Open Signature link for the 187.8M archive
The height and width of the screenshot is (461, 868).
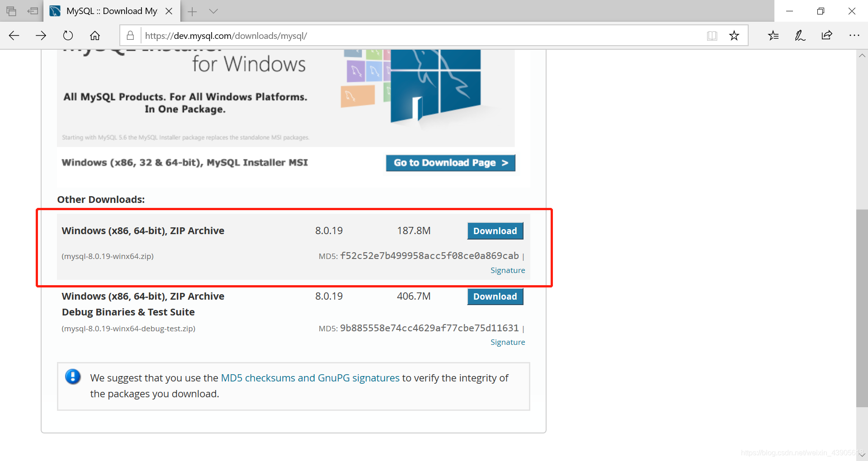tap(508, 270)
